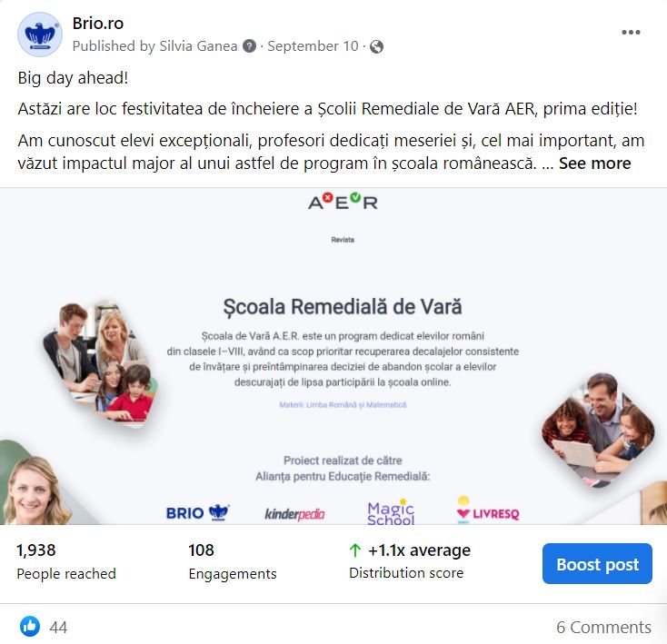
Task: View the 108 Engagements stat
Action: (233, 561)
